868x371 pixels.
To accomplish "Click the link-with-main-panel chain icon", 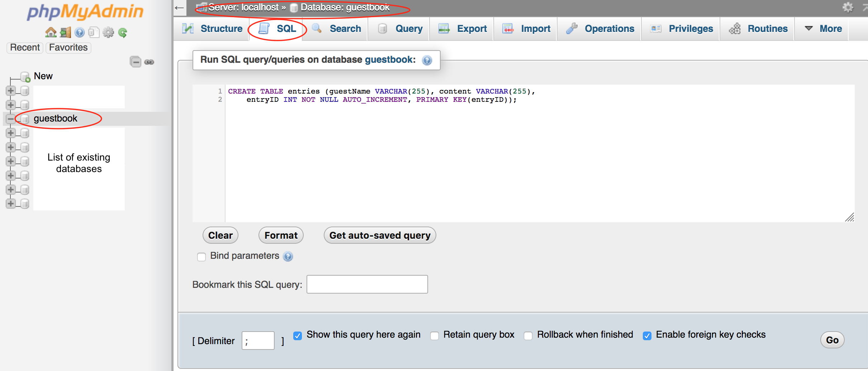I will (x=149, y=62).
